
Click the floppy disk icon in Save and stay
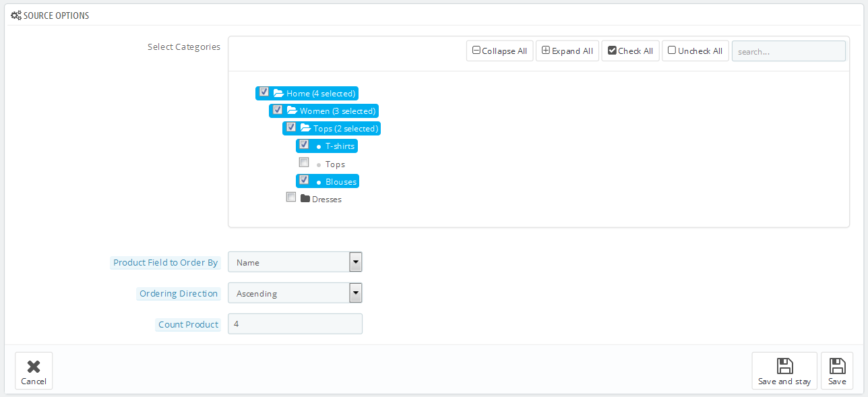pos(784,366)
